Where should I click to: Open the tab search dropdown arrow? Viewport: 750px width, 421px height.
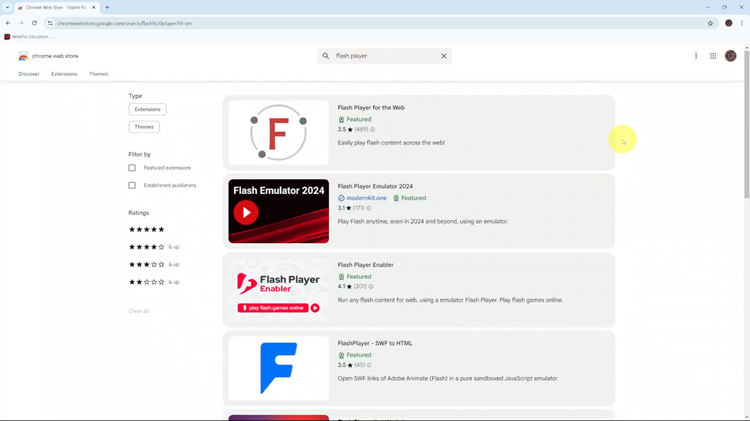[x=7, y=7]
